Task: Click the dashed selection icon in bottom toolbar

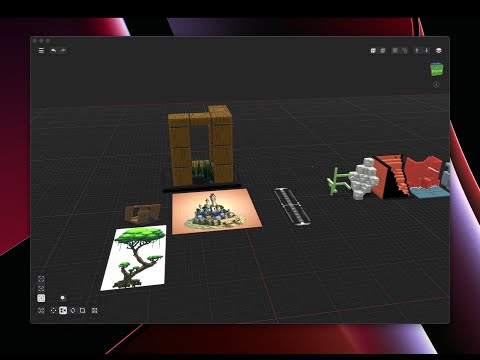Action: coord(41,311)
